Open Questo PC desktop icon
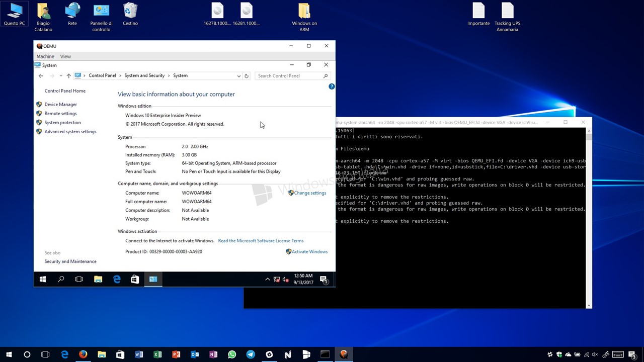The width and height of the screenshot is (644, 362). 14,15
